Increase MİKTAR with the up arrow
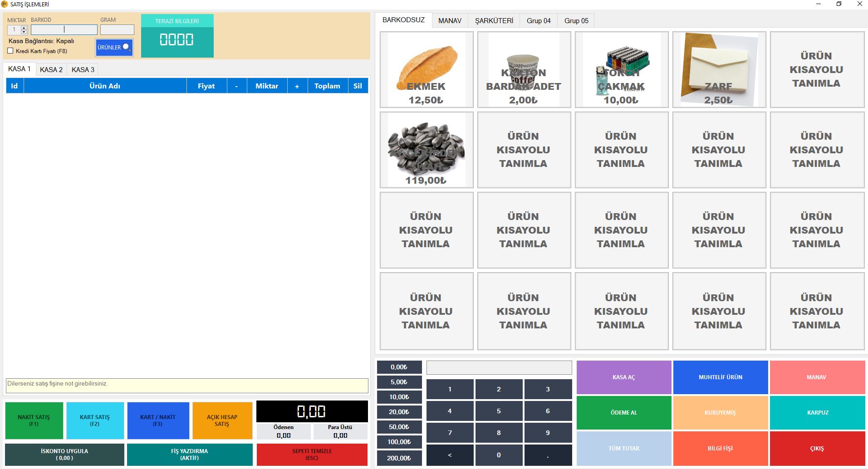868x469 pixels. click(x=23, y=27)
